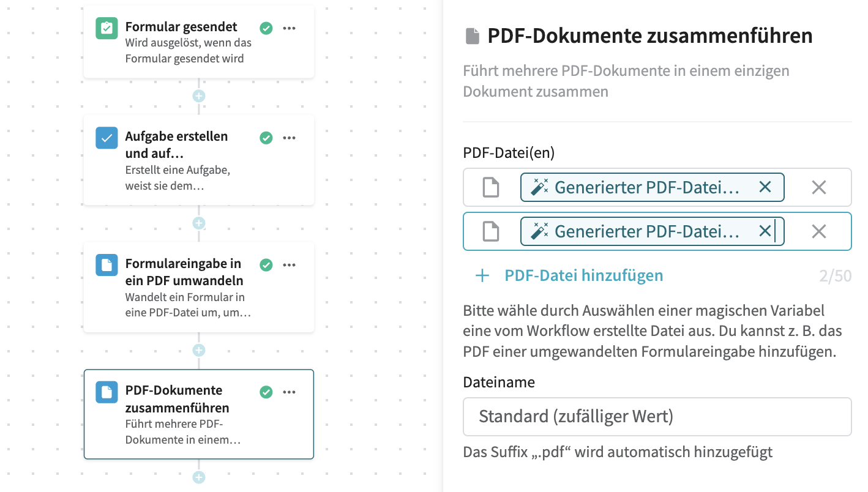This screenshot has width=868, height=492.
Task: Click the green status check on Formulareingabe in ein PDF umwandeln
Action: tap(266, 265)
